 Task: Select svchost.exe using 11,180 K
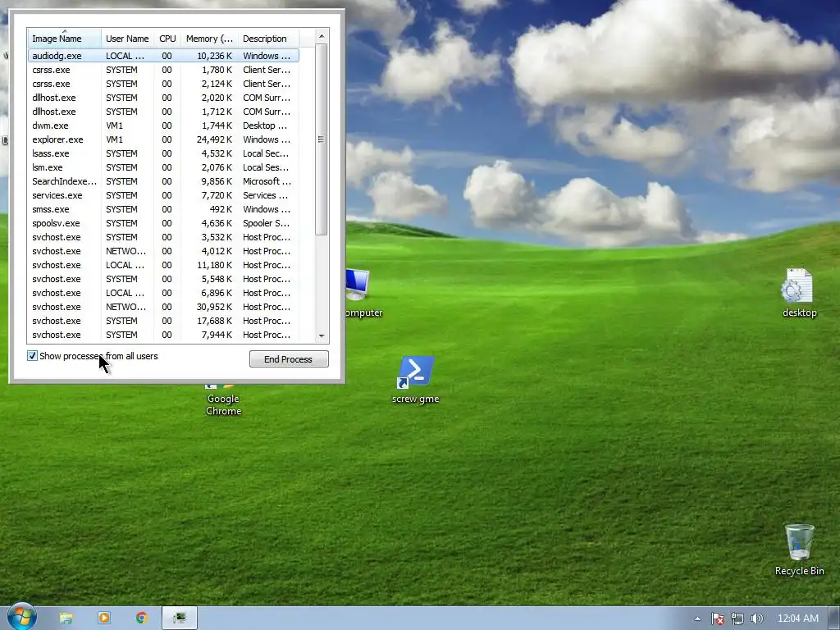[163, 265]
